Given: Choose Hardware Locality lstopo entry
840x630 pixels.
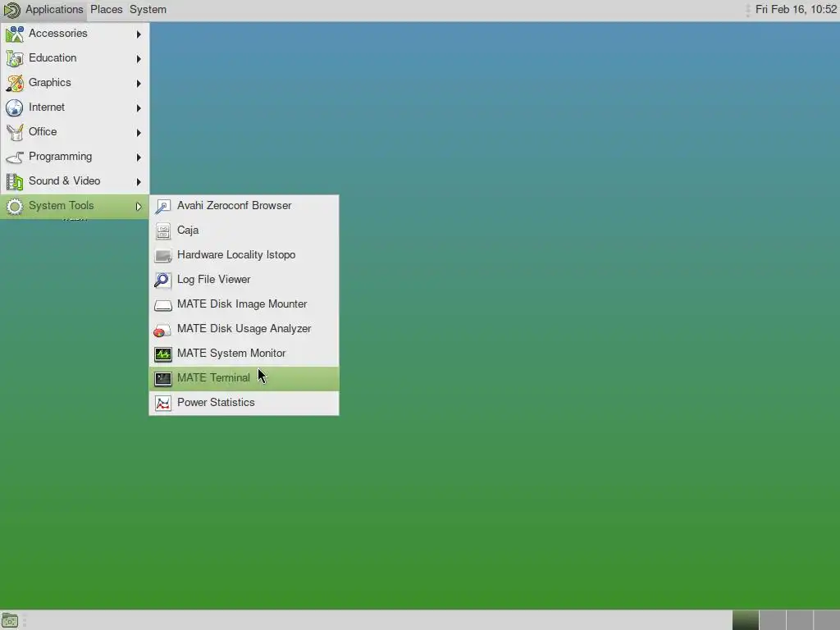Looking at the screenshot, I should point(244,255).
